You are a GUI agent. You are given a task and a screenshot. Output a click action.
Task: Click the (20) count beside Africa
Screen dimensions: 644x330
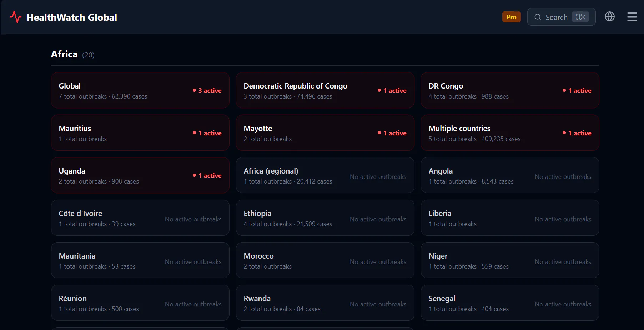coord(88,55)
